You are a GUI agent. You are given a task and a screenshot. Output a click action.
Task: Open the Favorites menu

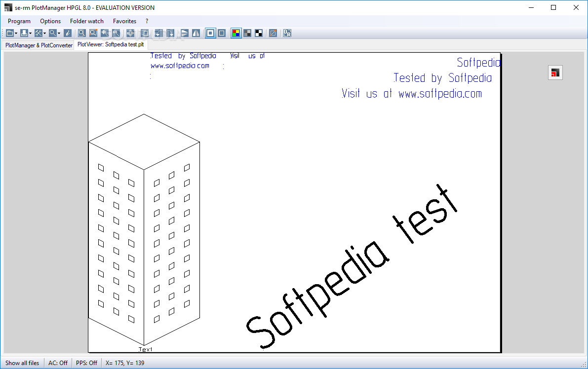[x=124, y=21]
